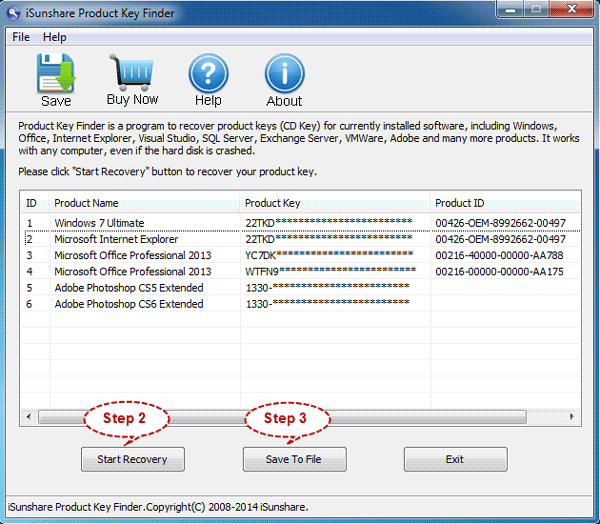Click the horizontal scrollbar left arrow
This screenshot has width=600, height=524.
tap(29, 416)
